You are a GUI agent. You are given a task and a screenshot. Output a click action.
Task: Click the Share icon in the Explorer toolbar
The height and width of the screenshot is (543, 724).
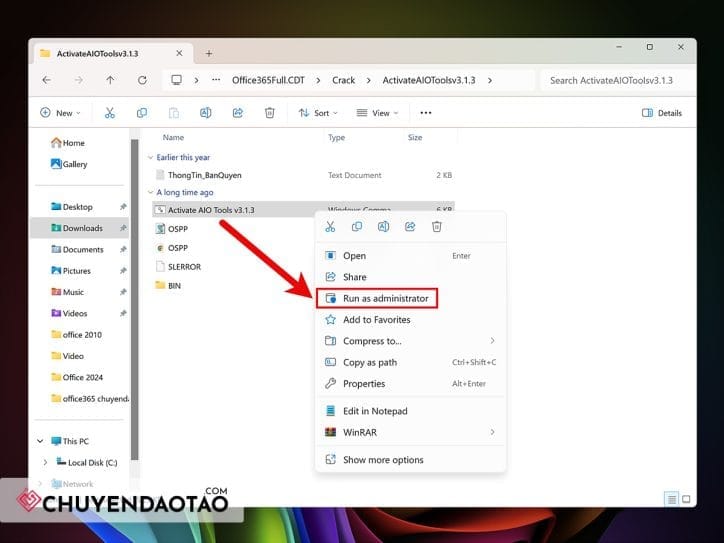(238, 113)
